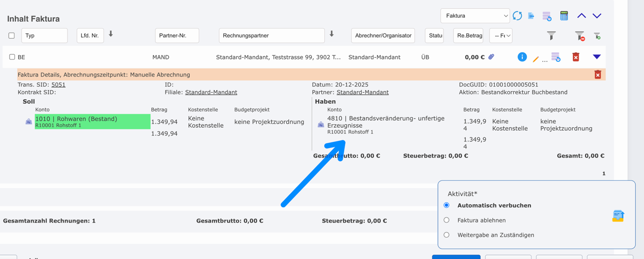Sort by Lfd. Nr. using down arrow

111,34
